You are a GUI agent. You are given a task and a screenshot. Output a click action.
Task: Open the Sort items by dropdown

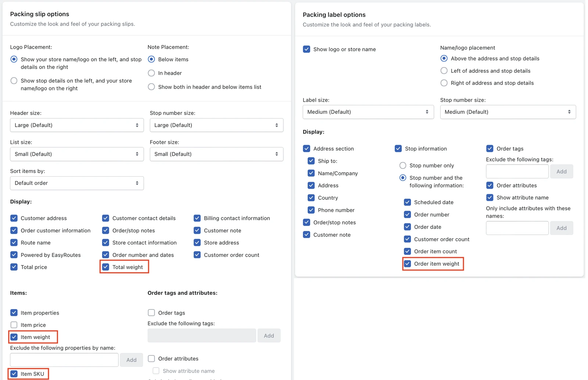pos(77,183)
